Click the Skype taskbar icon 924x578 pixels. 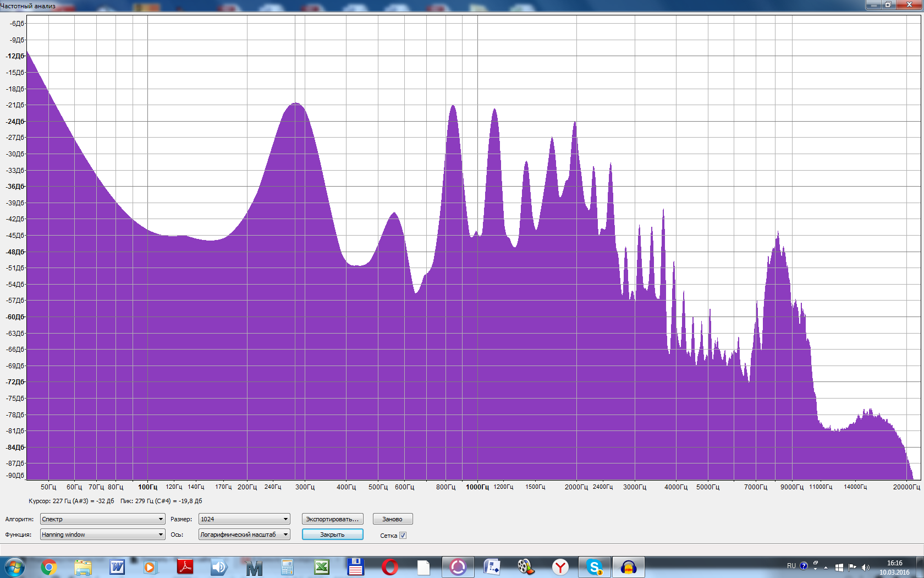click(594, 567)
